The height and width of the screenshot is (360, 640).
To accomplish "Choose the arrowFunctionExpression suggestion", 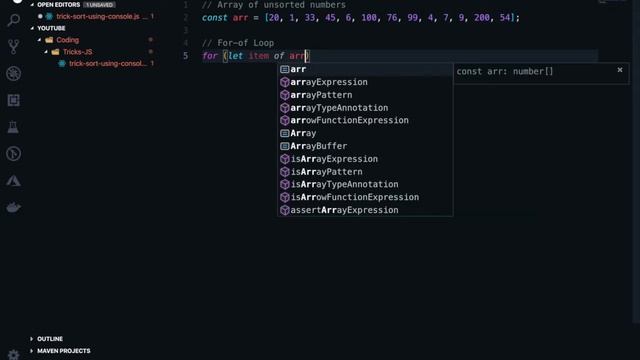I will pos(365,120).
